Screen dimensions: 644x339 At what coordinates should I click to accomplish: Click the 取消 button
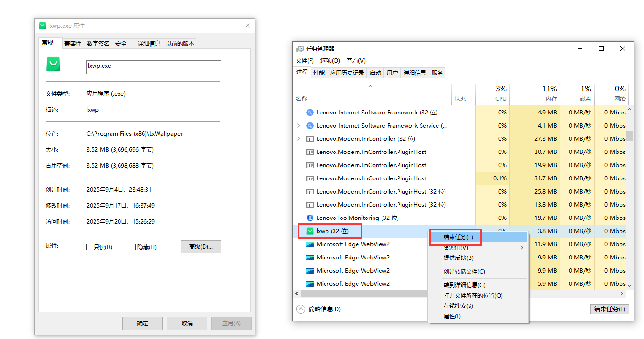coord(187,323)
